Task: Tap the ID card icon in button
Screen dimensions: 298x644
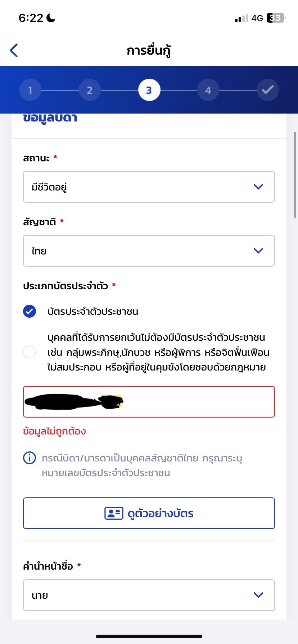Action: [x=114, y=513]
